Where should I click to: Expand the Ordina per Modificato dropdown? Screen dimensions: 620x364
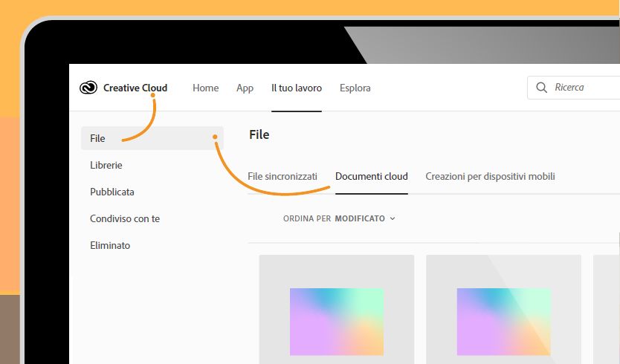tap(339, 218)
